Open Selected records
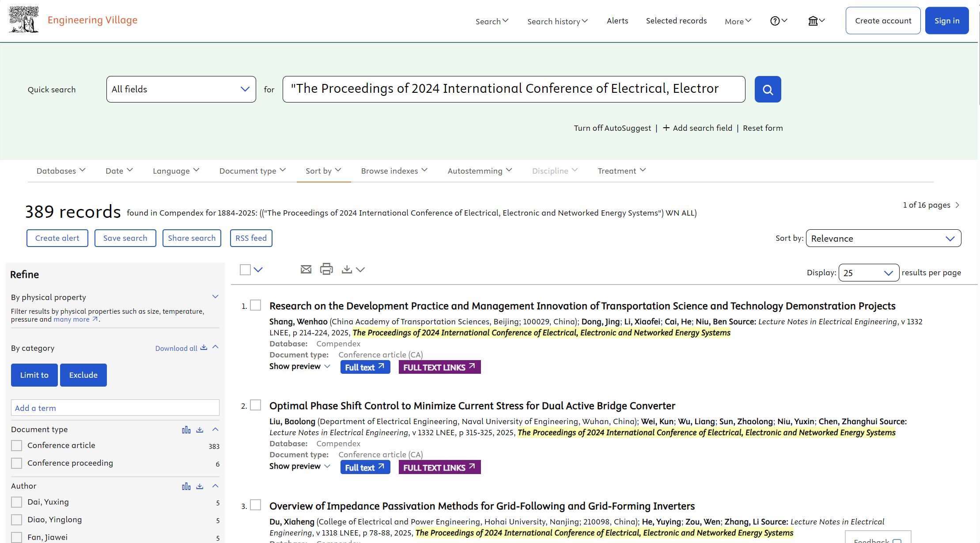This screenshot has width=980, height=543. (676, 21)
